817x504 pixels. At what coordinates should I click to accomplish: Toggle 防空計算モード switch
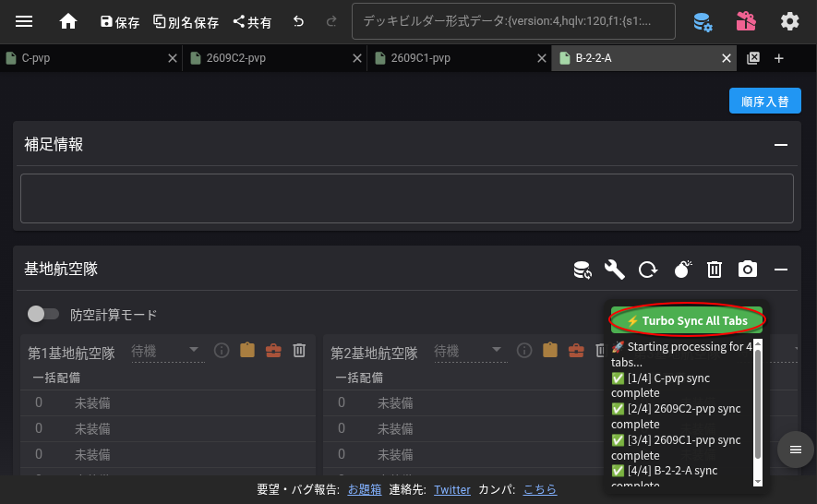(43, 314)
